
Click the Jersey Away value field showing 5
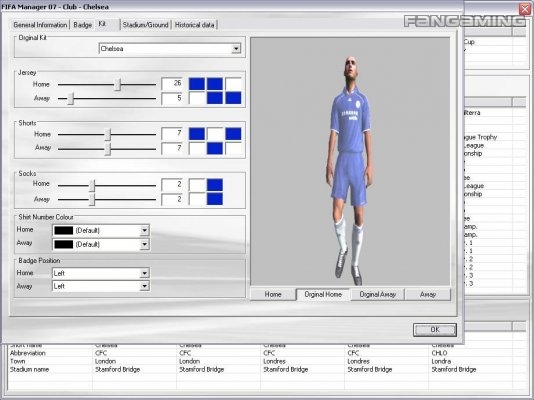coord(172,99)
